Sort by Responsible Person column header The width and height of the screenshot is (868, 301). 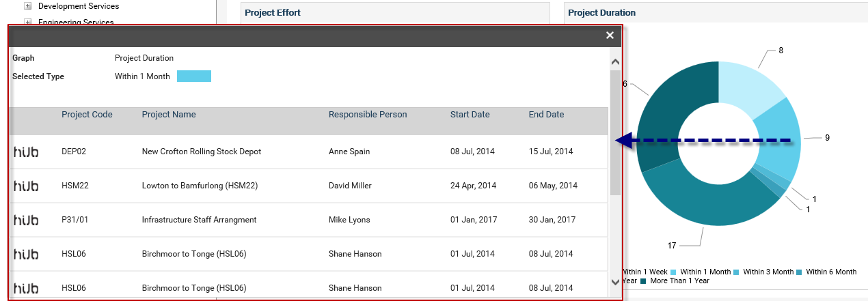pos(368,115)
